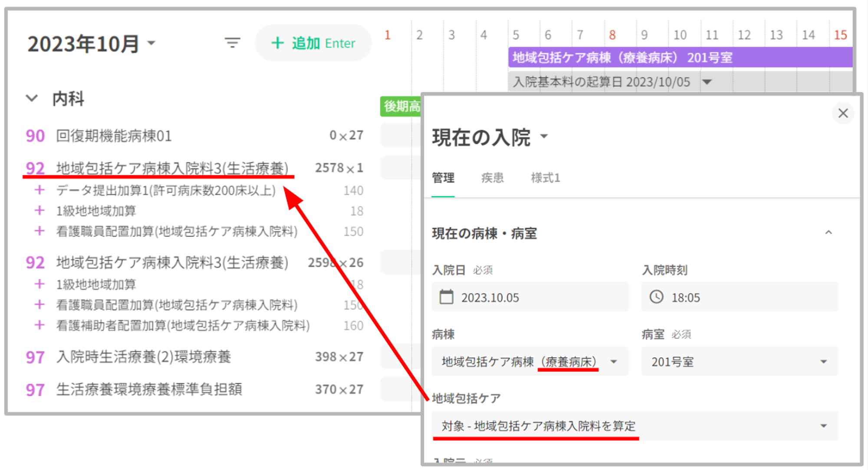This screenshot has width=868, height=470.
Task: Collapse the 現在の病棟・病室 section
Action: (x=829, y=233)
